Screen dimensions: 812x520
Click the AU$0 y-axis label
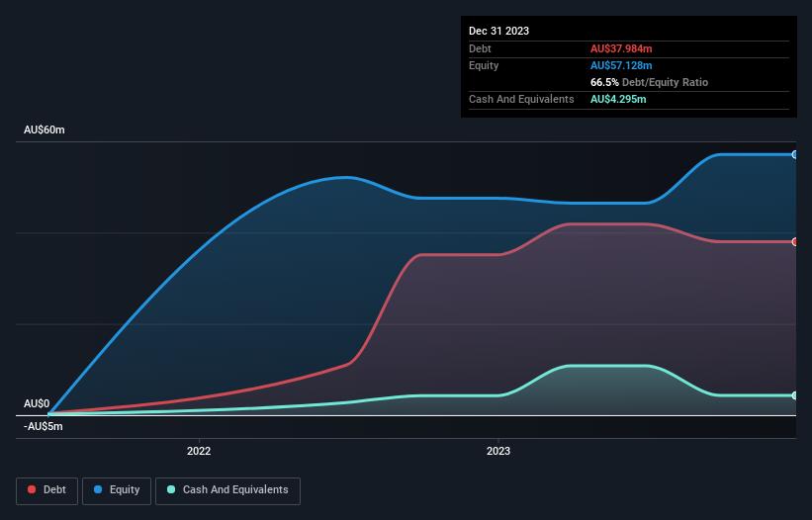pos(37,403)
